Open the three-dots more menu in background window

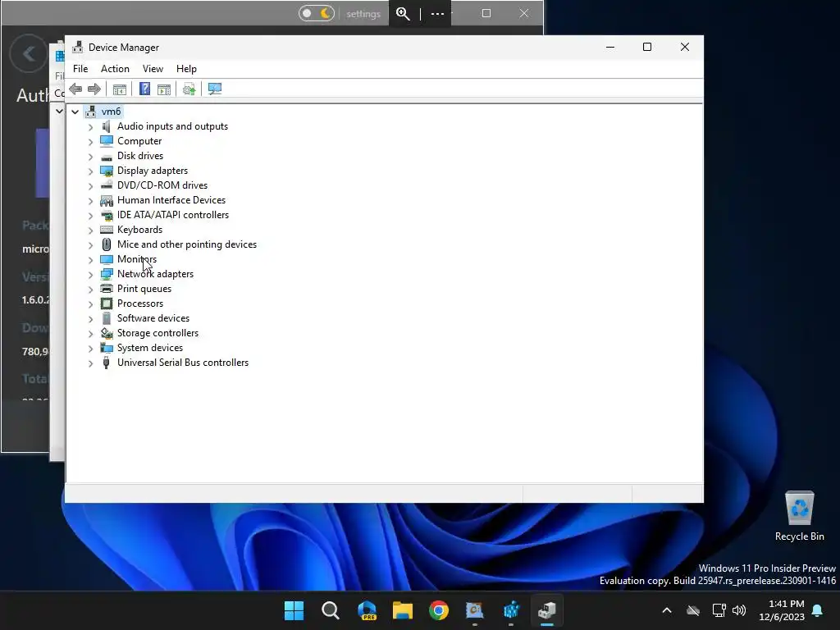click(x=437, y=14)
